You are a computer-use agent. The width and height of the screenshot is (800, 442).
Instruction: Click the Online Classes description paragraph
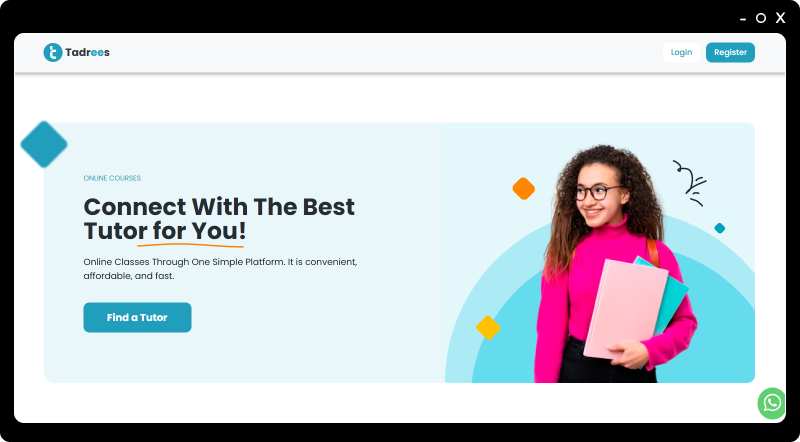click(x=220, y=268)
